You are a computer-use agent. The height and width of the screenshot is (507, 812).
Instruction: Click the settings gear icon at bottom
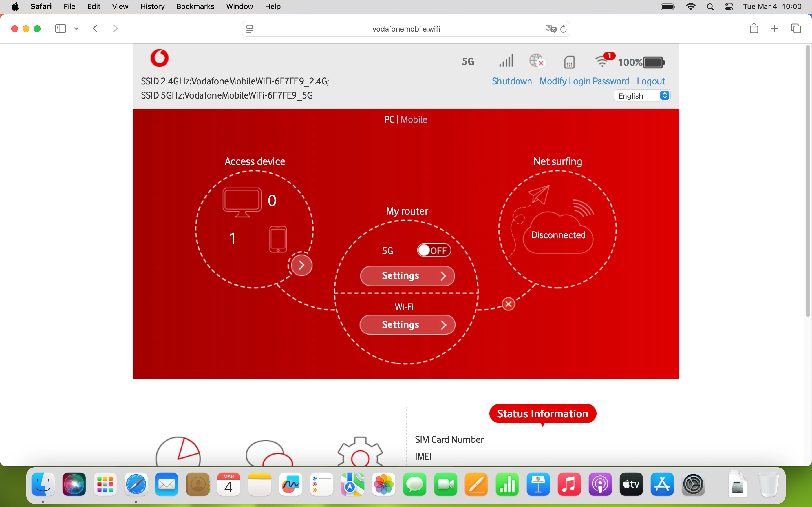[x=360, y=453]
